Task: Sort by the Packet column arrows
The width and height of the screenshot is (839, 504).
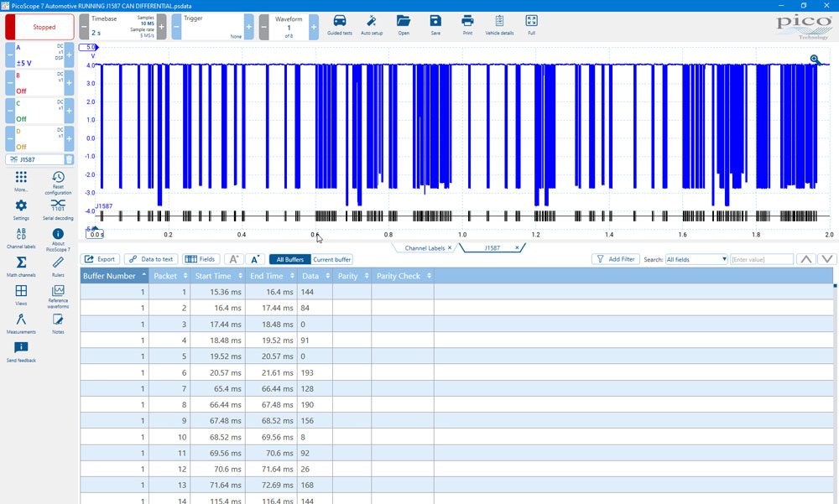Action: 185,276
